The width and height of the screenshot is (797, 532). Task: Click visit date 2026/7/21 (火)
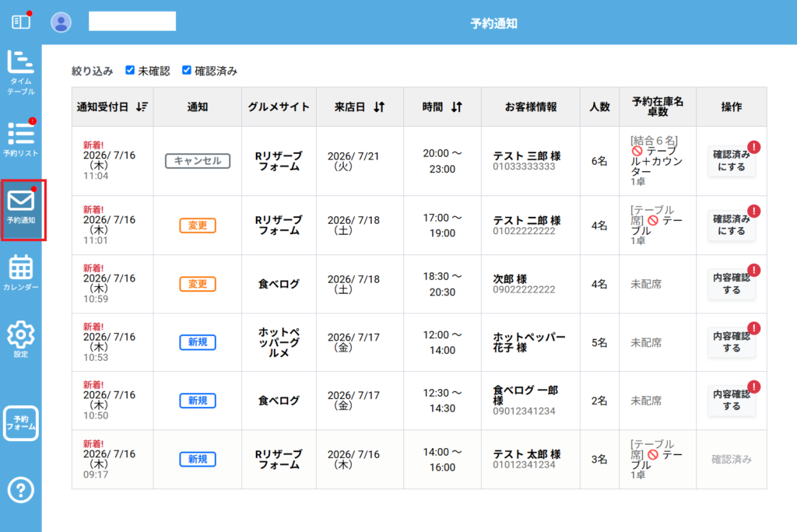[x=353, y=161]
